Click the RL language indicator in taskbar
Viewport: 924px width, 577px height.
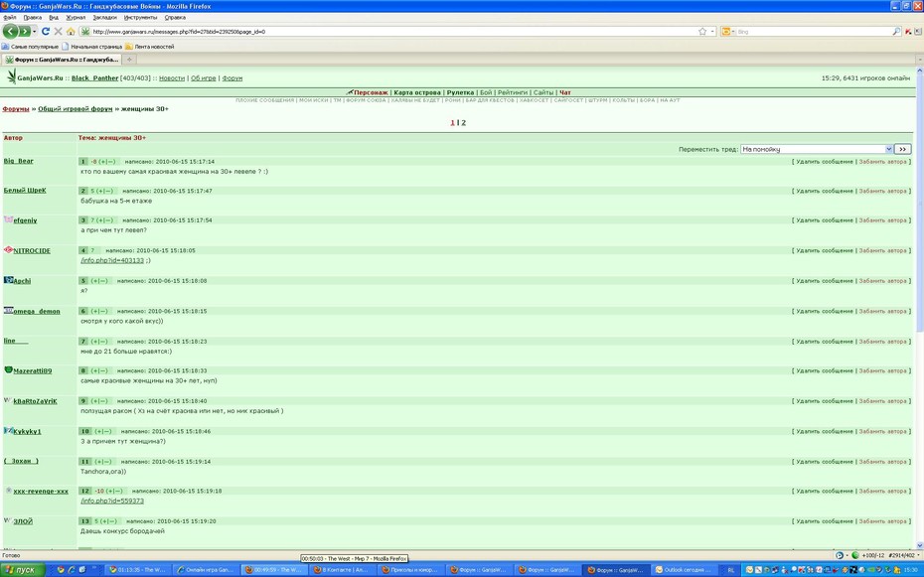coord(730,570)
